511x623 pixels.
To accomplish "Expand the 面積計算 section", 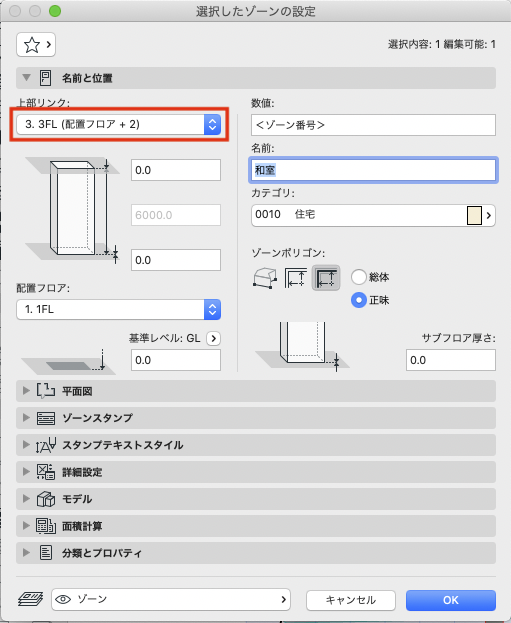I will click(26, 526).
